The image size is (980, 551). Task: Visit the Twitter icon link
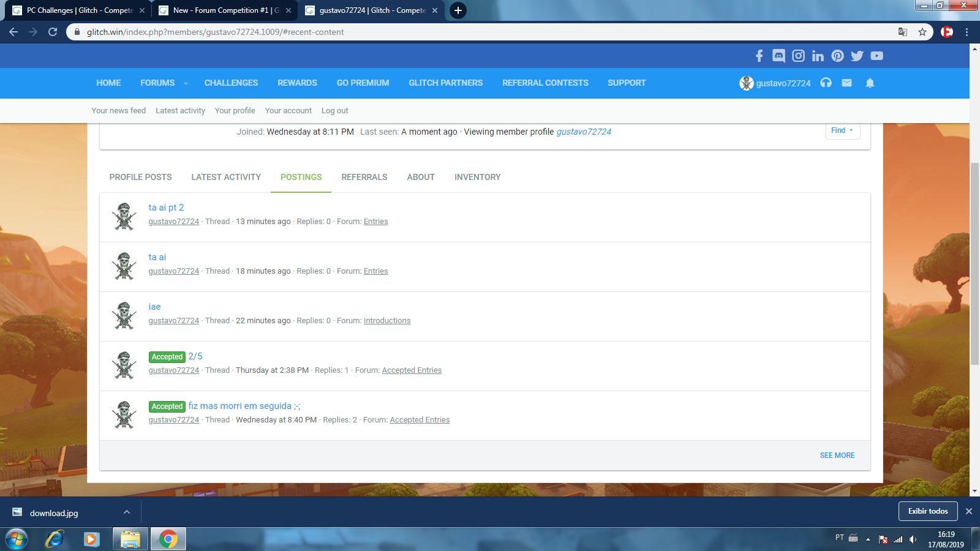pyautogui.click(x=857, y=56)
